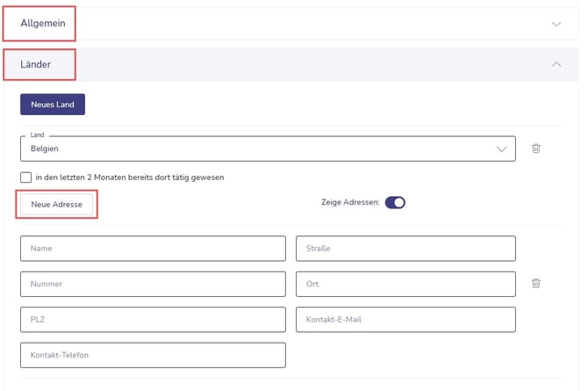The width and height of the screenshot is (588, 391).
Task: Open the Land dropdown showing Belgien
Action: coord(263,148)
